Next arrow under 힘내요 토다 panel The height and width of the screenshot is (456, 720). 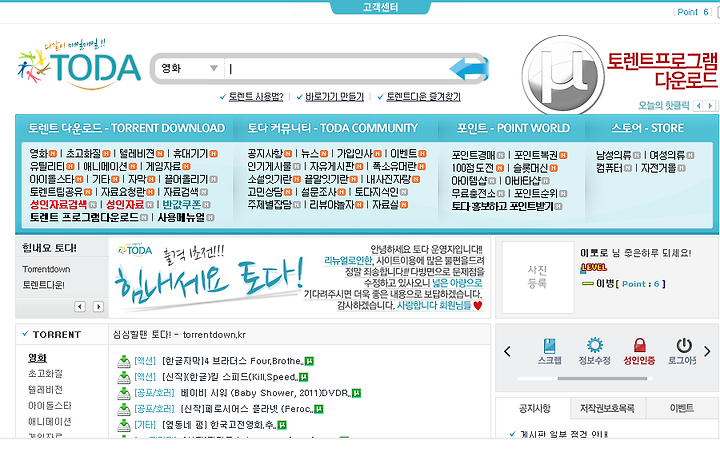pos(98,306)
